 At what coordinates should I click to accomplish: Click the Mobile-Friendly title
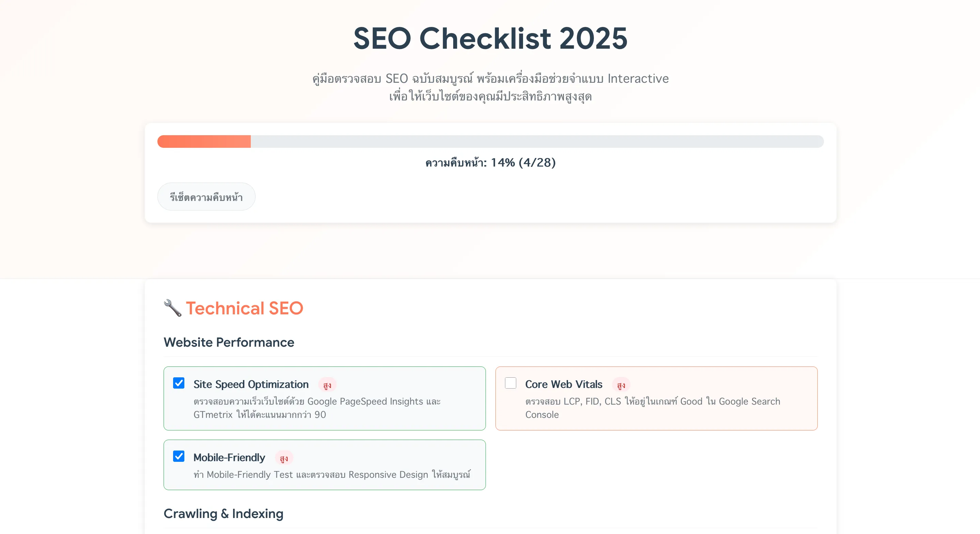click(229, 457)
